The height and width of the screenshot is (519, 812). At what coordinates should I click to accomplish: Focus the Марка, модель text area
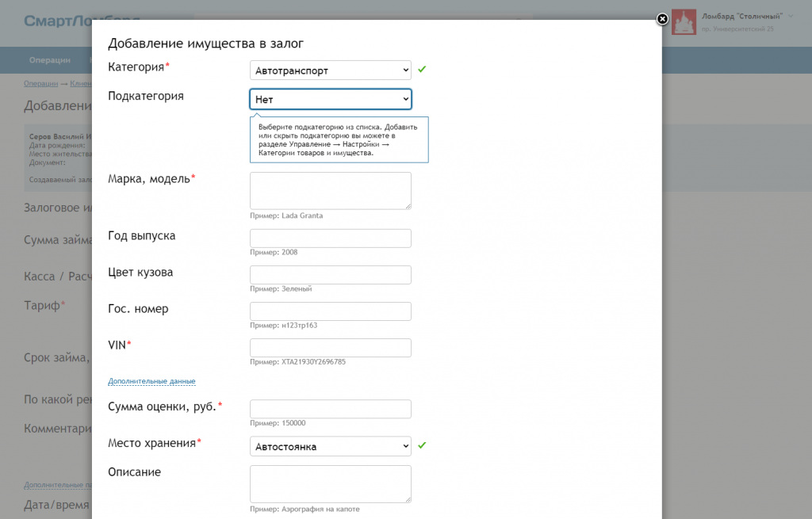[x=330, y=190]
